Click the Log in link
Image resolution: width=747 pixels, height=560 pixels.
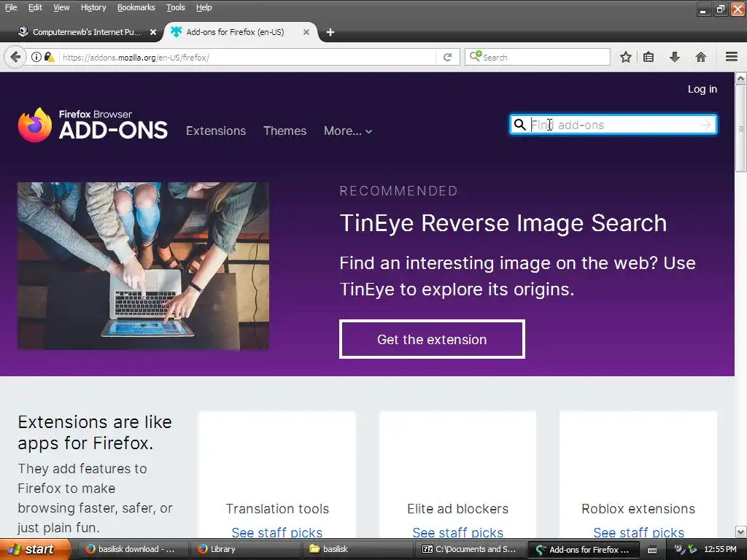(703, 89)
